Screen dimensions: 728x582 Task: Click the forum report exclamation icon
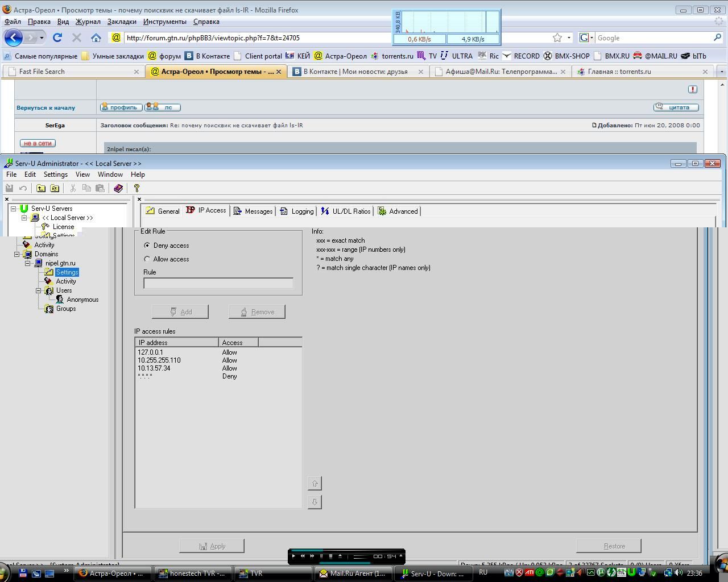692,89
